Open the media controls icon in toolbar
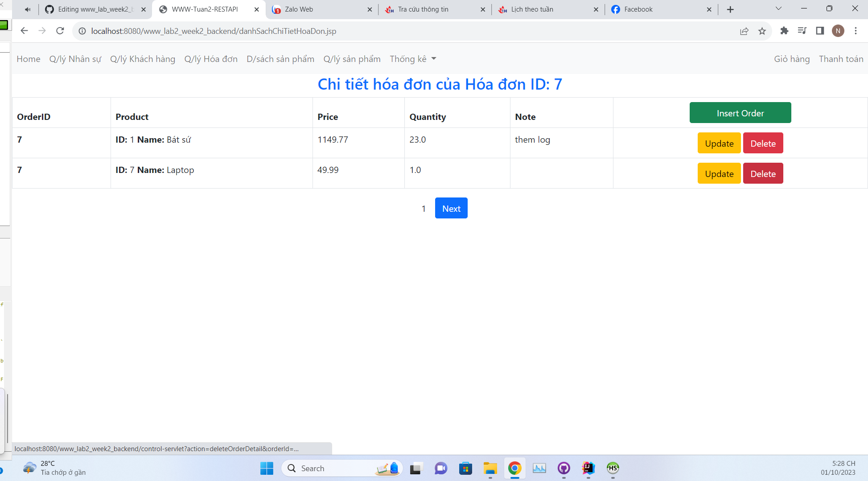 [x=802, y=31]
